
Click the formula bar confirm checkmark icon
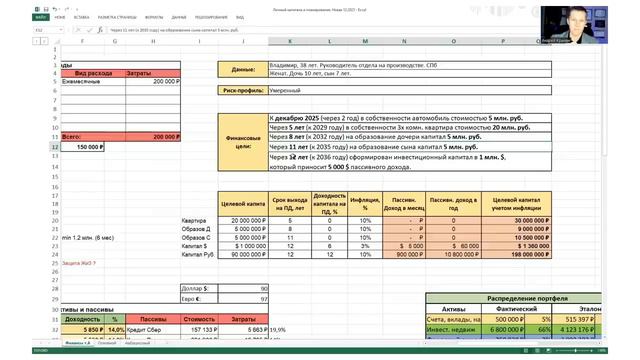pos(89,30)
